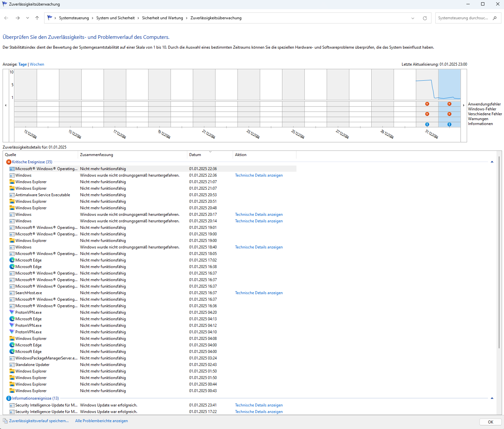Select the 13.12.2024 column in chart
Screen dimensions: 504x429
click(26, 98)
